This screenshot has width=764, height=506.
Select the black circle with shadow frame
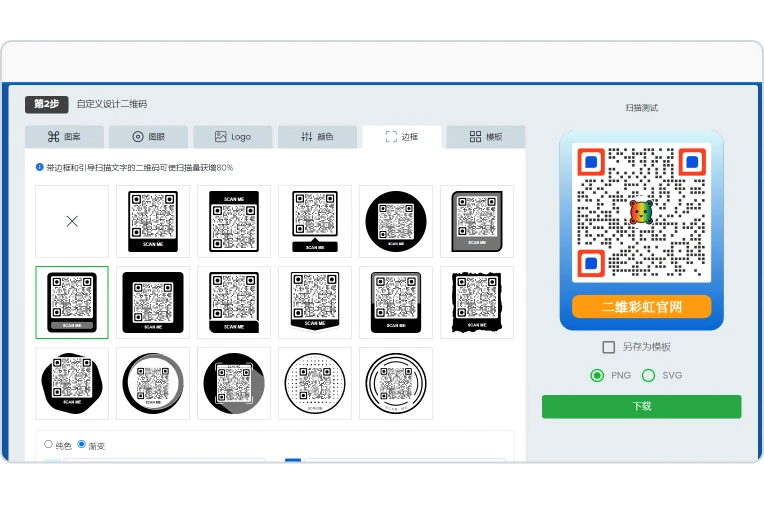click(x=234, y=383)
